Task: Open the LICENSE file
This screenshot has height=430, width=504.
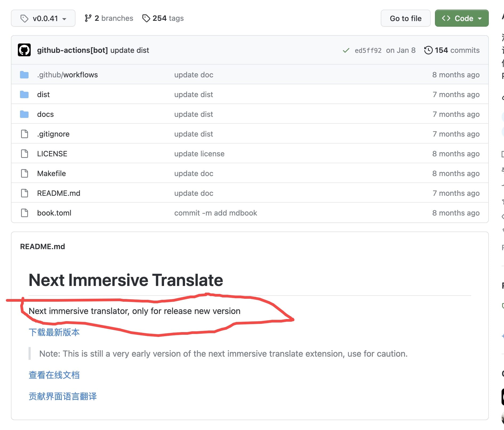Action: [52, 154]
